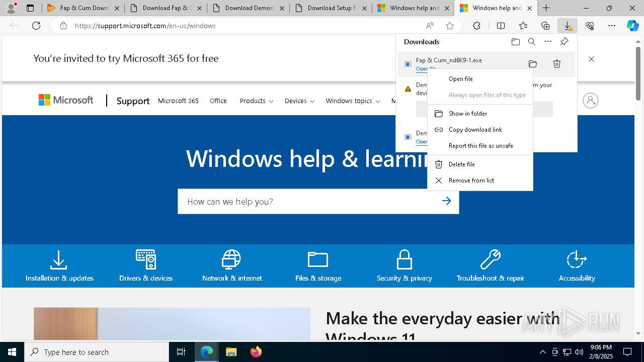The image size is (644, 362).
Task: Switch to Download Demon tab
Action: (248, 8)
